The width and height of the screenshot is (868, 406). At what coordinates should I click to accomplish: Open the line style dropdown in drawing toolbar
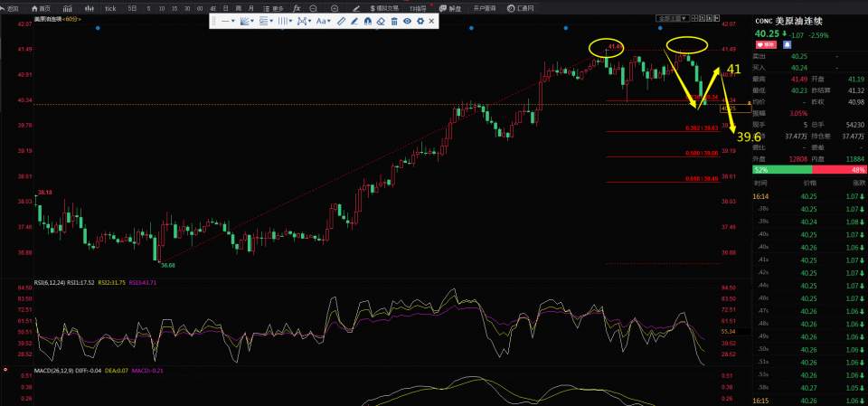click(228, 21)
